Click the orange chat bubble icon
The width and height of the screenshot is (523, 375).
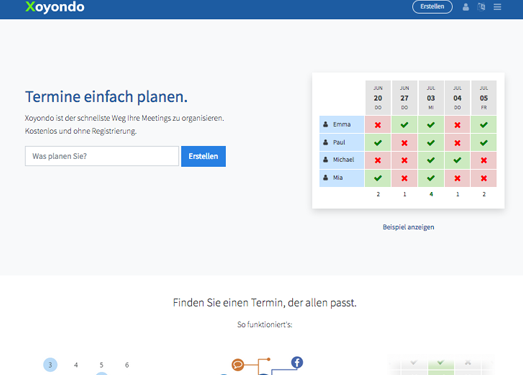click(238, 365)
